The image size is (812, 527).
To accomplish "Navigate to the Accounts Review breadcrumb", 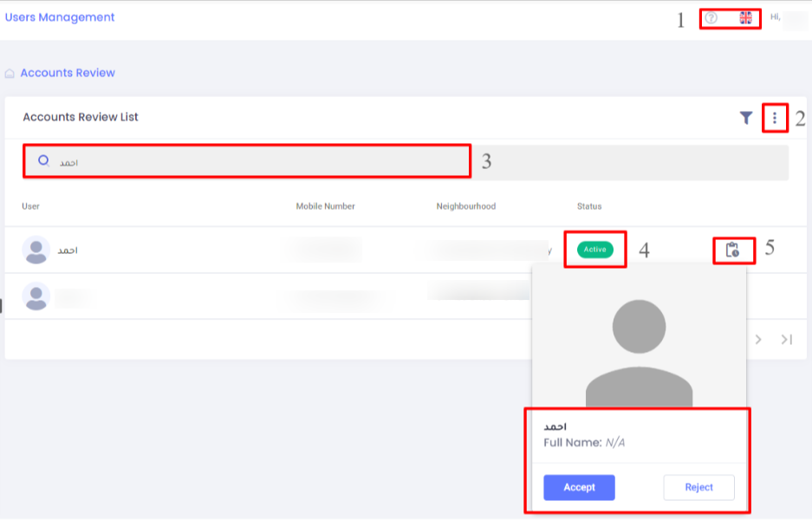I will (x=68, y=74).
